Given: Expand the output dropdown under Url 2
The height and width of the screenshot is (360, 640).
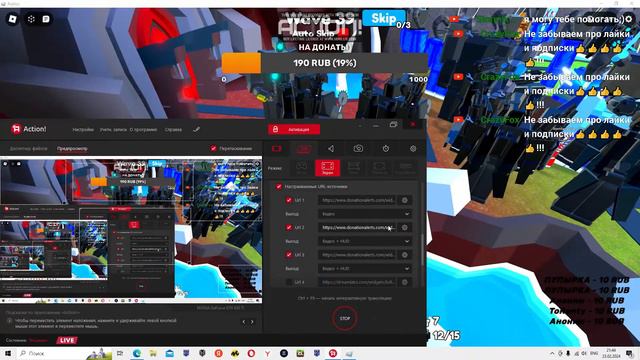Looking at the screenshot, I should pos(365,241).
